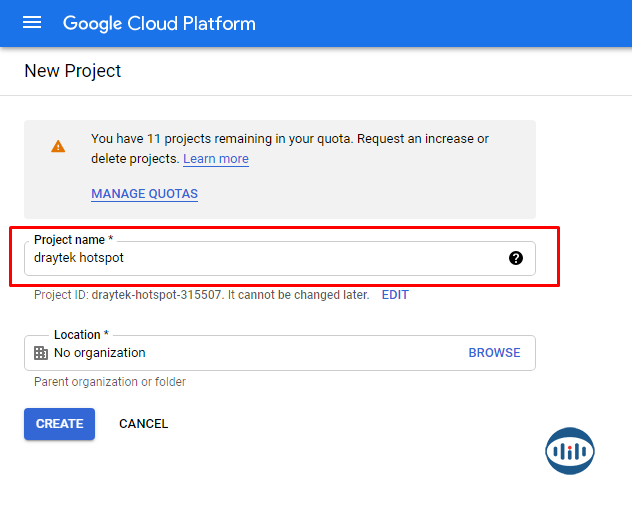Click the orange warning triangle icon

point(58,146)
